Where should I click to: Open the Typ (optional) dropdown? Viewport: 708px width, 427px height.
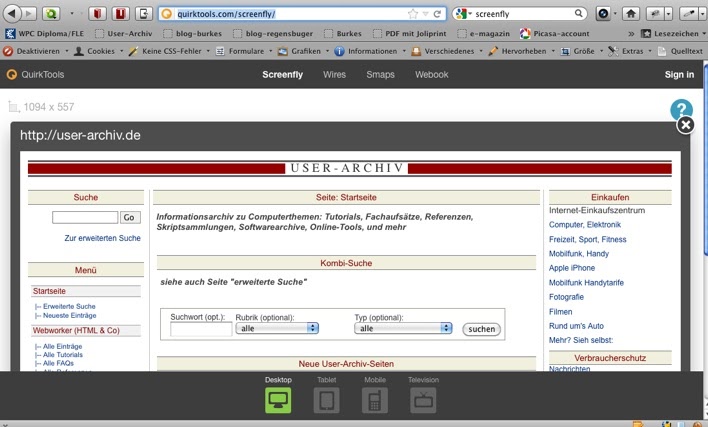click(403, 328)
